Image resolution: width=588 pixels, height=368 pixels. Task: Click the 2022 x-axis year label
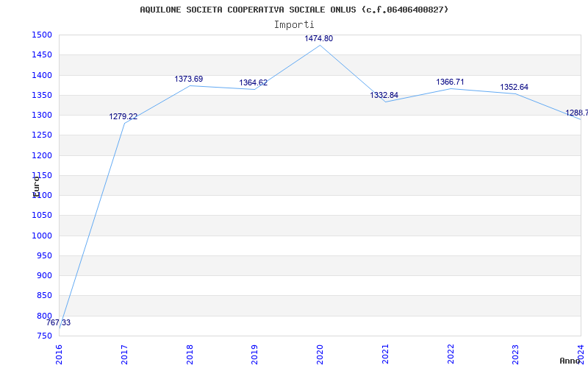point(451,354)
